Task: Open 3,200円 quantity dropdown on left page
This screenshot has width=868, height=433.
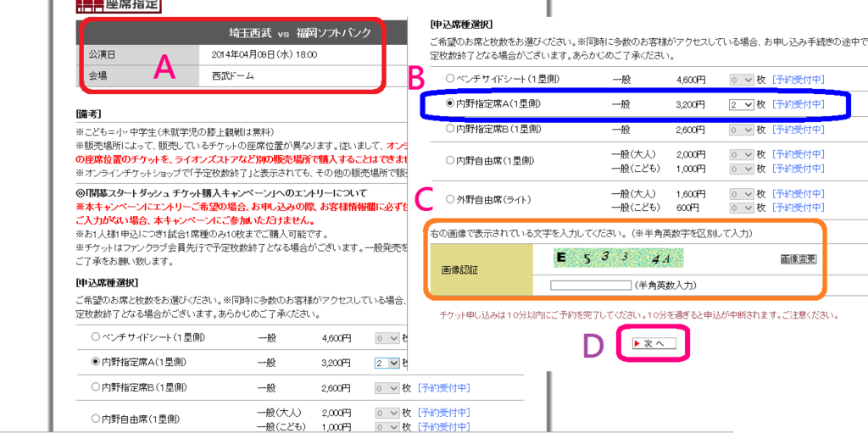Action: [387, 364]
